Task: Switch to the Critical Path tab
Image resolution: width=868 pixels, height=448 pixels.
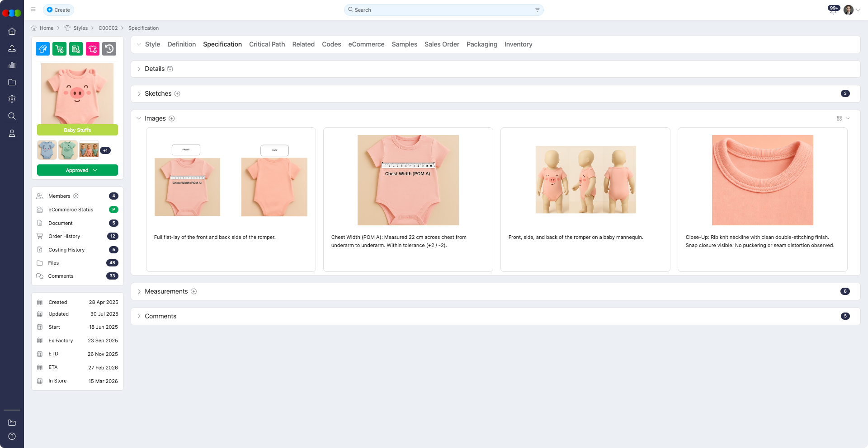Action: [x=267, y=44]
